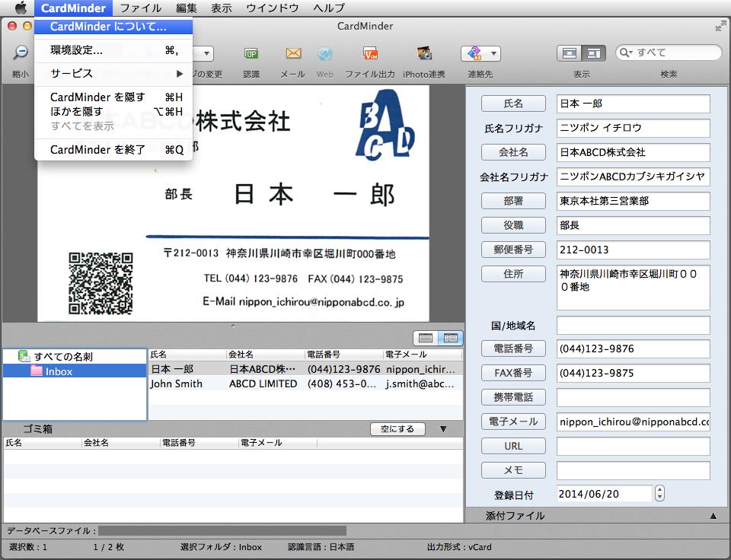
Task: Toggle the card list view button
Action: (426, 338)
